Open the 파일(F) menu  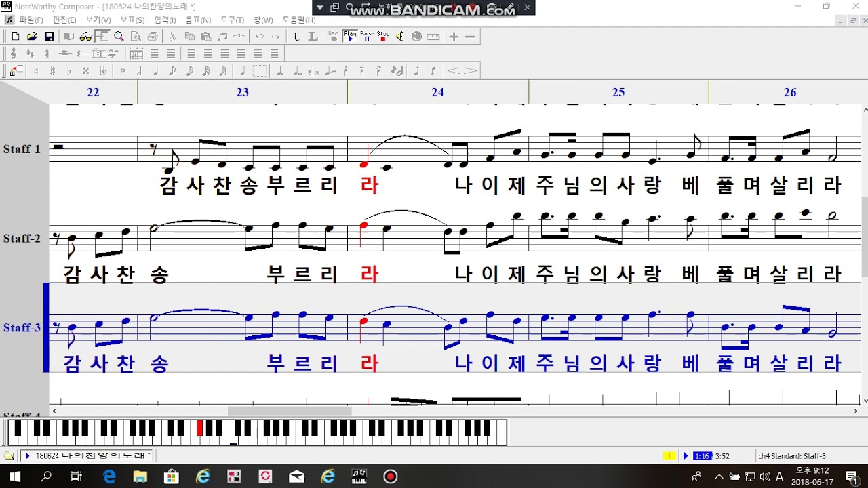[x=31, y=20]
